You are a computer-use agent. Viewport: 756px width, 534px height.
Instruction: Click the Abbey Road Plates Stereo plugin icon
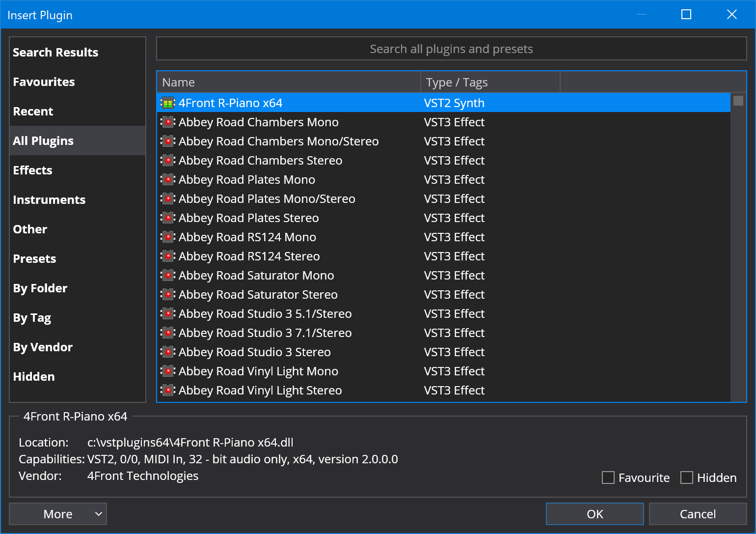(168, 218)
